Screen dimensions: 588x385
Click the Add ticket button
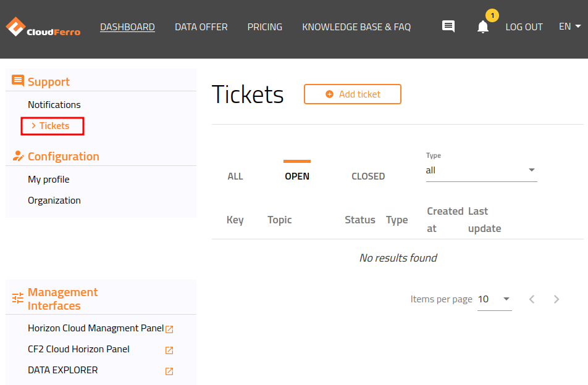pos(352,94)
